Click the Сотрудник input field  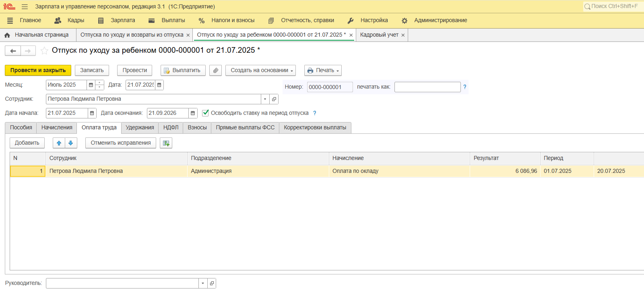153,99
